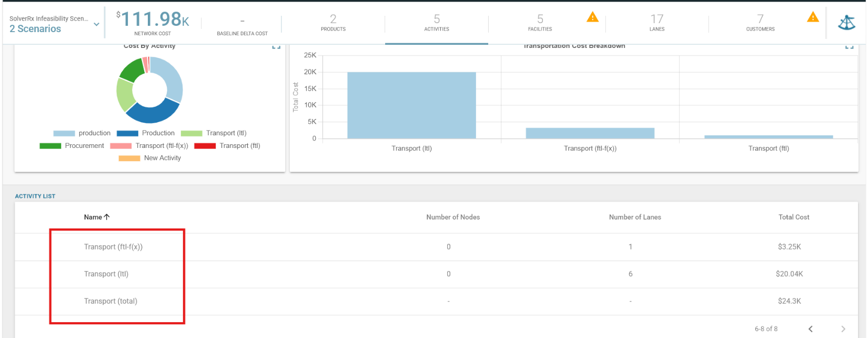Open the Transport (total) activity row
The height and width of the screenshot is (338, 868).
click(x=436, y=301)
